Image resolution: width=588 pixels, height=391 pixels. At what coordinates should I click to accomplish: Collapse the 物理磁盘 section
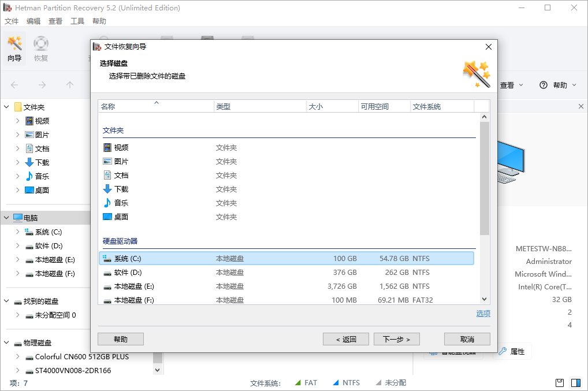click(x=6, y=342)
